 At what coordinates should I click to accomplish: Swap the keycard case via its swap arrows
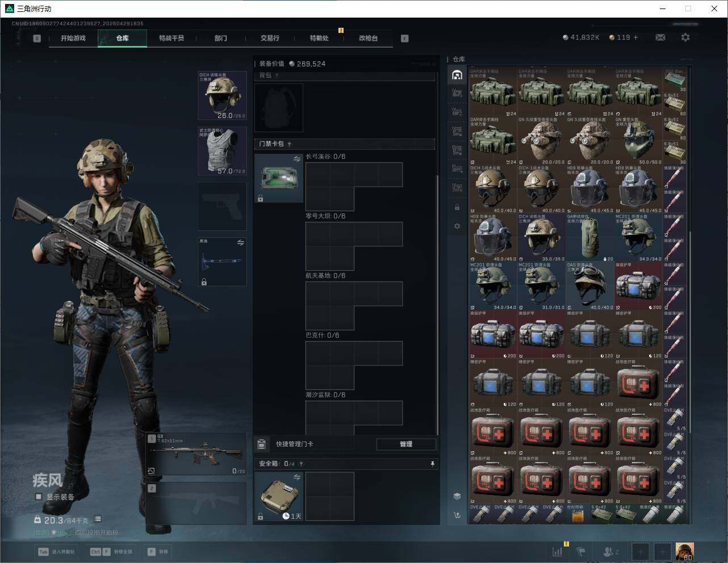pyautogui.click(x=296, y=159)
